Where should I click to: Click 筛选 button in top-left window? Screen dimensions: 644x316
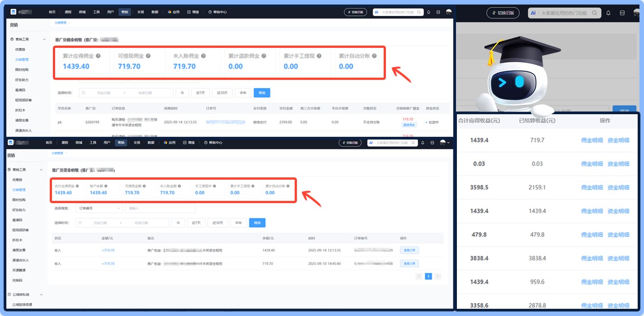tap(262, 93)
